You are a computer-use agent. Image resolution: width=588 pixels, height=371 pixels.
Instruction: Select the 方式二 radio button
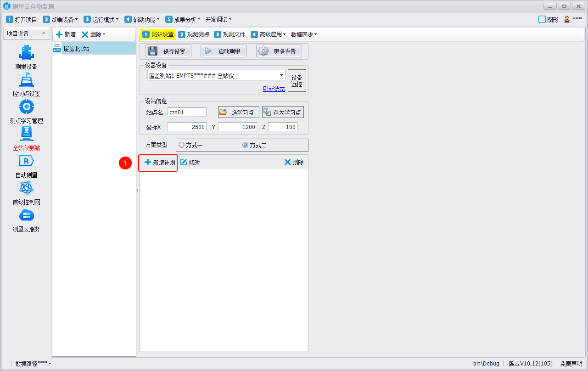tap(245, 145)
